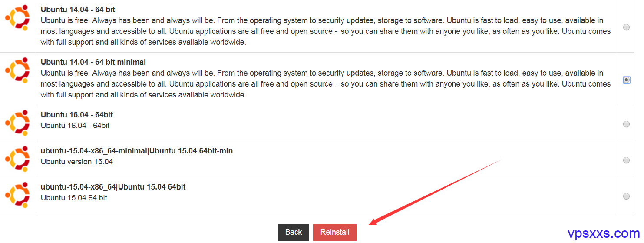Click logo for ubuntu-15.04-x86_64-minimal entry

click(x=17, y=159)
